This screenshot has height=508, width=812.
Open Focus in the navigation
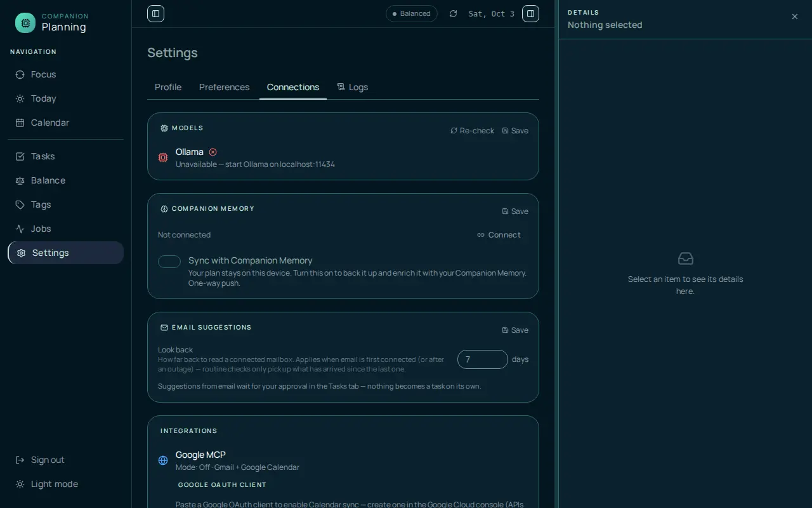65,74
